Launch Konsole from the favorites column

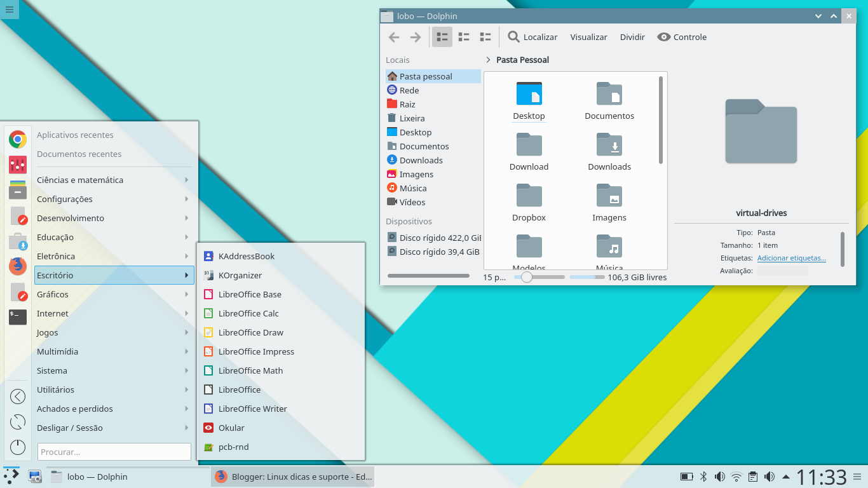17,317
